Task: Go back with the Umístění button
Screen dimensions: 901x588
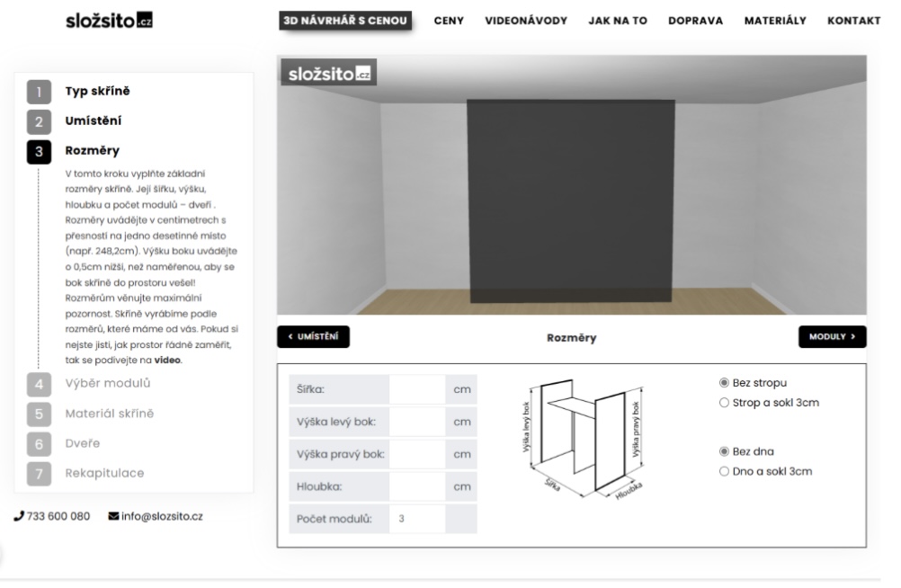Action: (x=313, y=337)
